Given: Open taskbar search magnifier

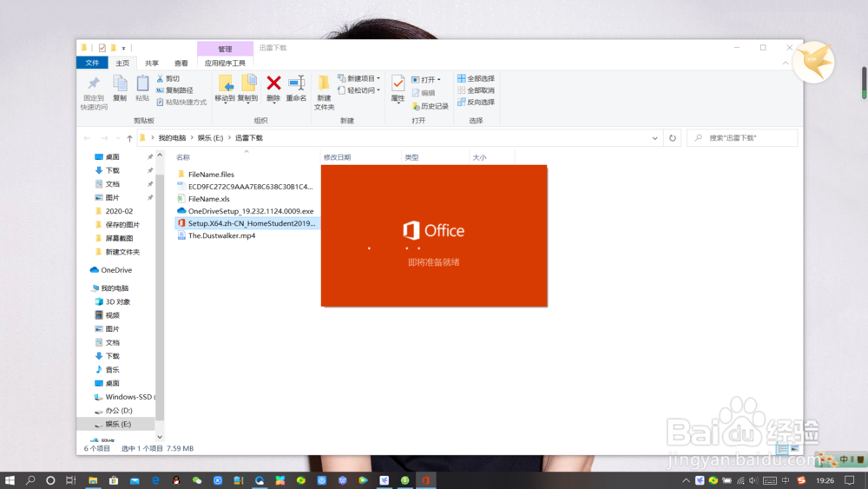Looking at the screenshot, I should point(30,480).
